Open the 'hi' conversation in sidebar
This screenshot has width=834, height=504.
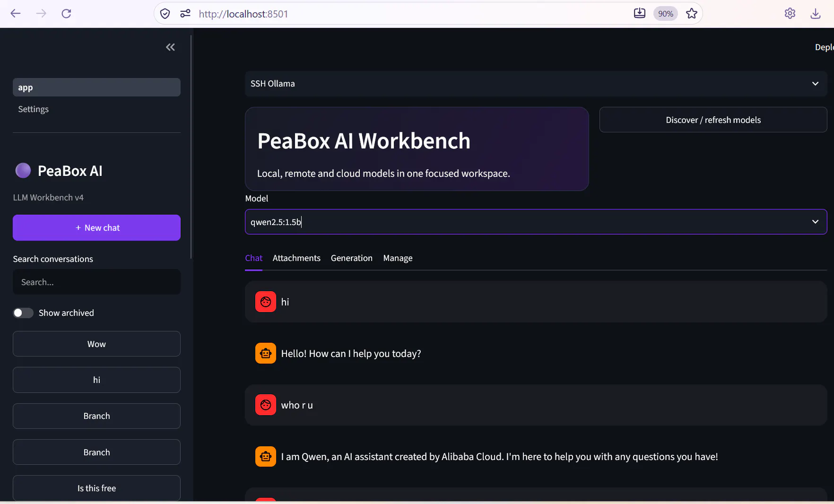point(96,380)
